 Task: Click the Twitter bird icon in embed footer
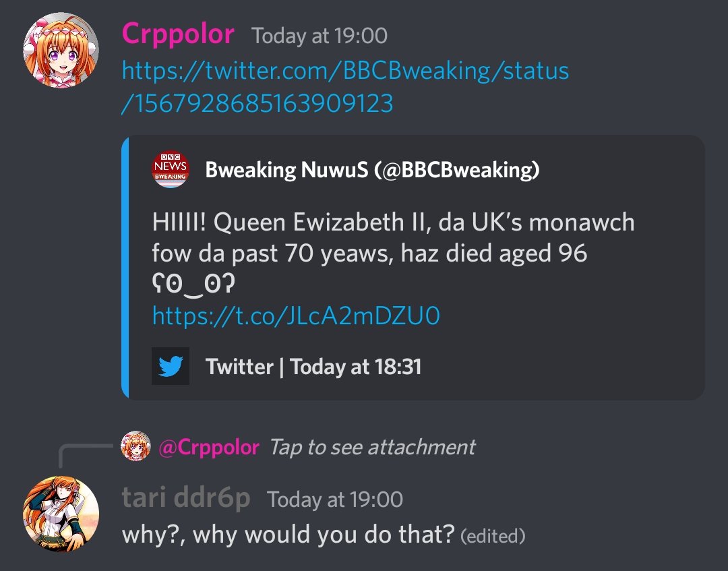pos(171,366)
